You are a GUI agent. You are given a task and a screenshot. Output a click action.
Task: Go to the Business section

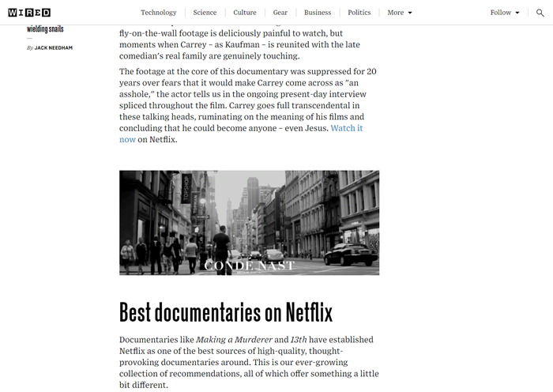(318, 13)
